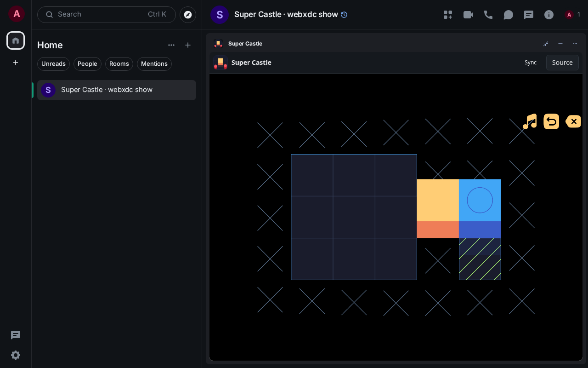Click the green striped tile in game
This screenshot has width=588, height=368.
point(480,259)
